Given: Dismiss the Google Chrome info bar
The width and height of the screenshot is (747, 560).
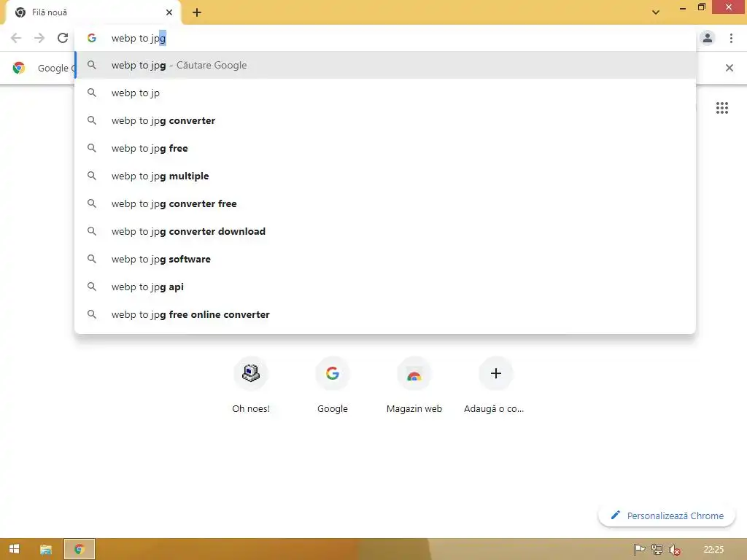Looking at the screenshot, I should [x=729, y=68].
